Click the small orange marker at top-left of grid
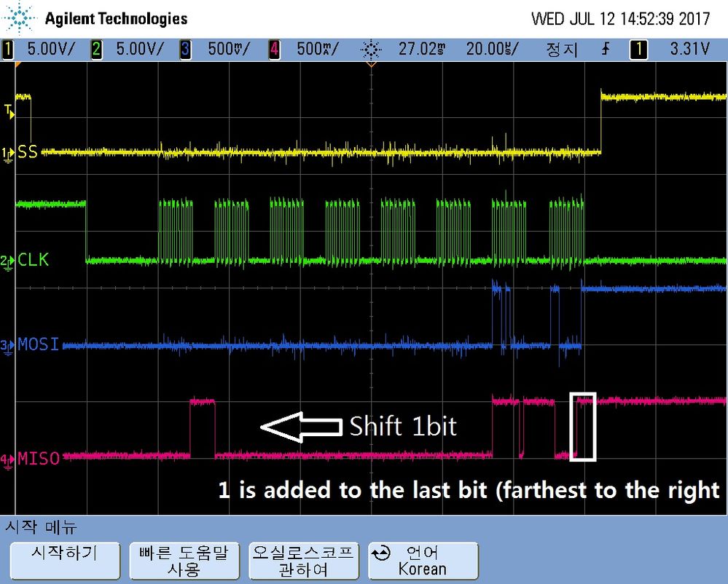Viewport: 728px width, 584px height. (x=18, y=65)
